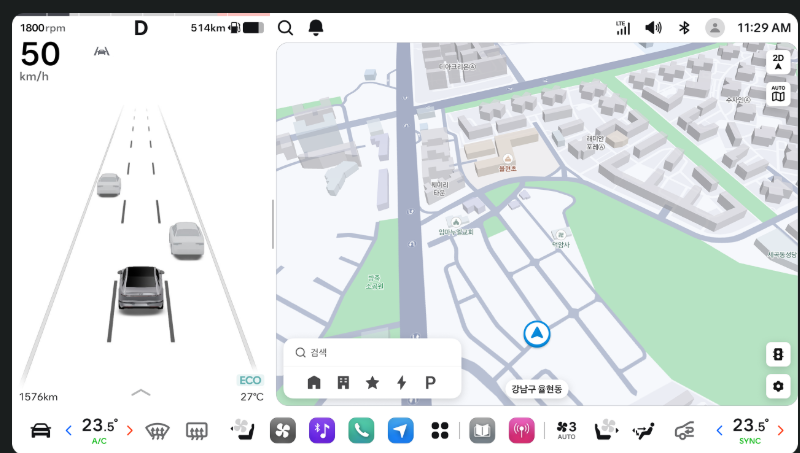Open user profile avatar
Image resolution: width=800 pixels, height=453 pixels.
pos(715,28)
